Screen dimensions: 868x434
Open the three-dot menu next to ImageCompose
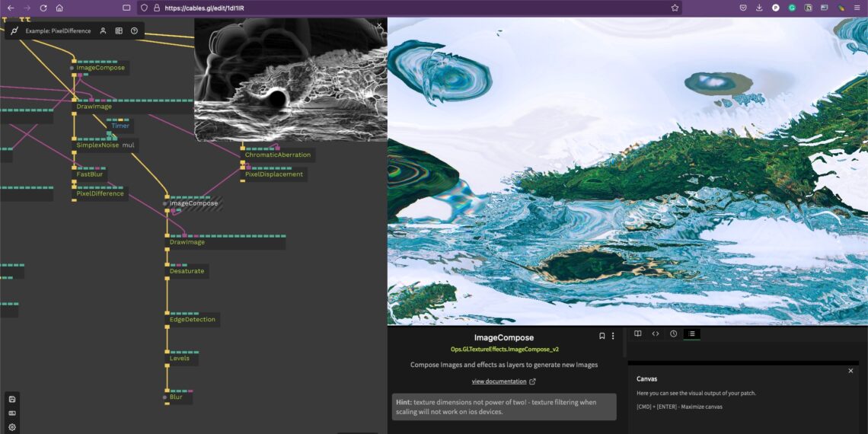613,336
